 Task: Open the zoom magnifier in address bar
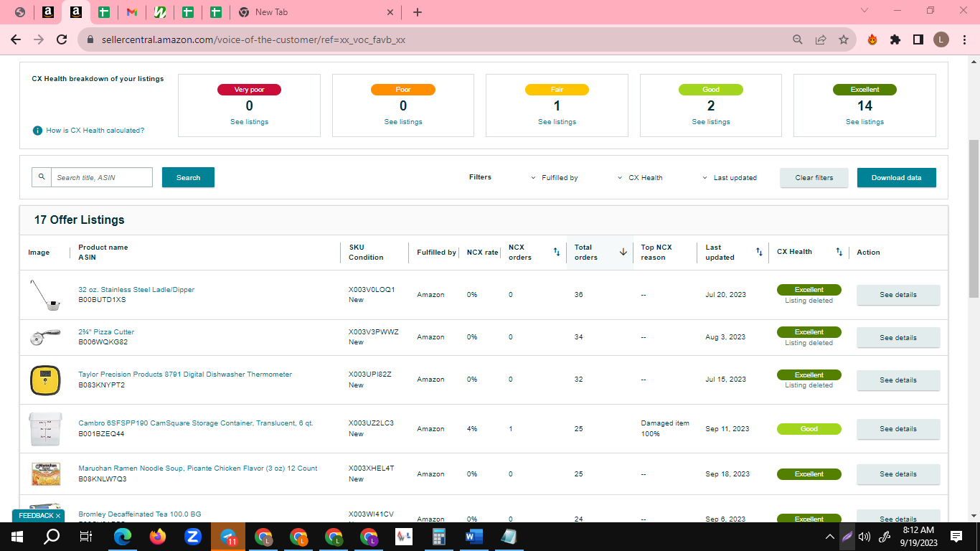click(x=797, y=39)
